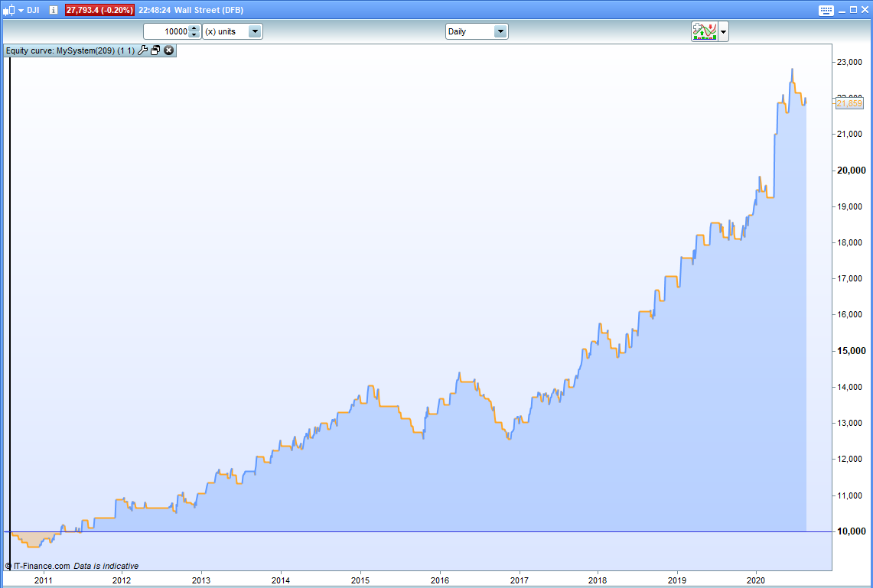Click the 22:48:24 time in title bar
This screenshot has width=873, height=588.
tap(155, 10)
